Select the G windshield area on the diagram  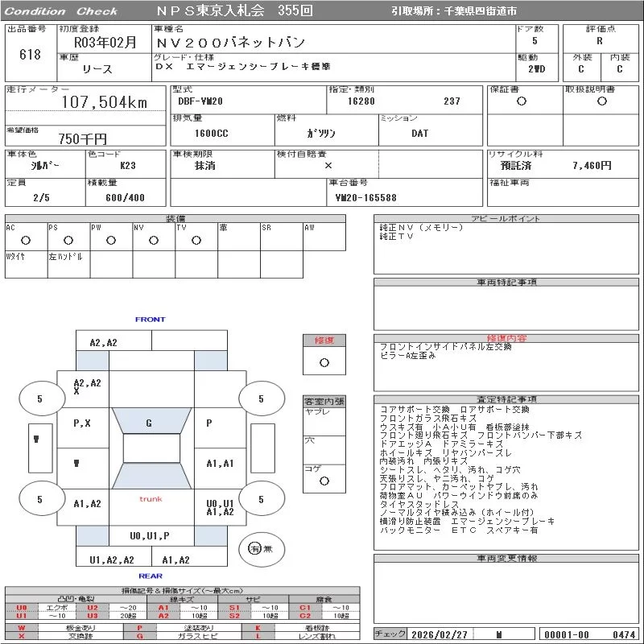tap(149, 423)
